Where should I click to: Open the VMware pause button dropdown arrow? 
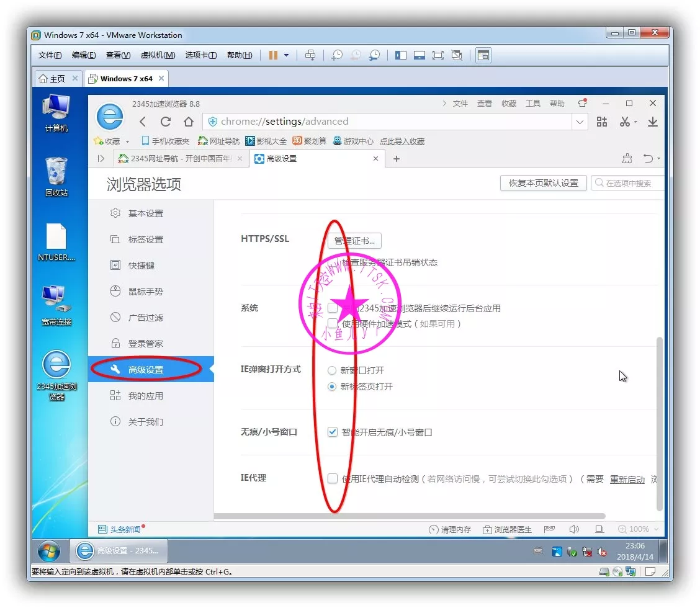click(286, 55)
